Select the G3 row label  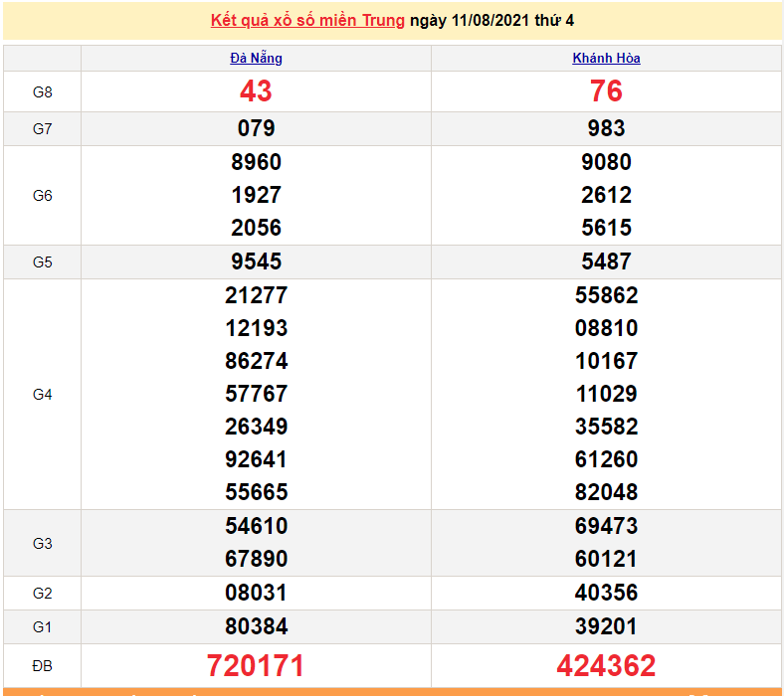tap(43, 544)
